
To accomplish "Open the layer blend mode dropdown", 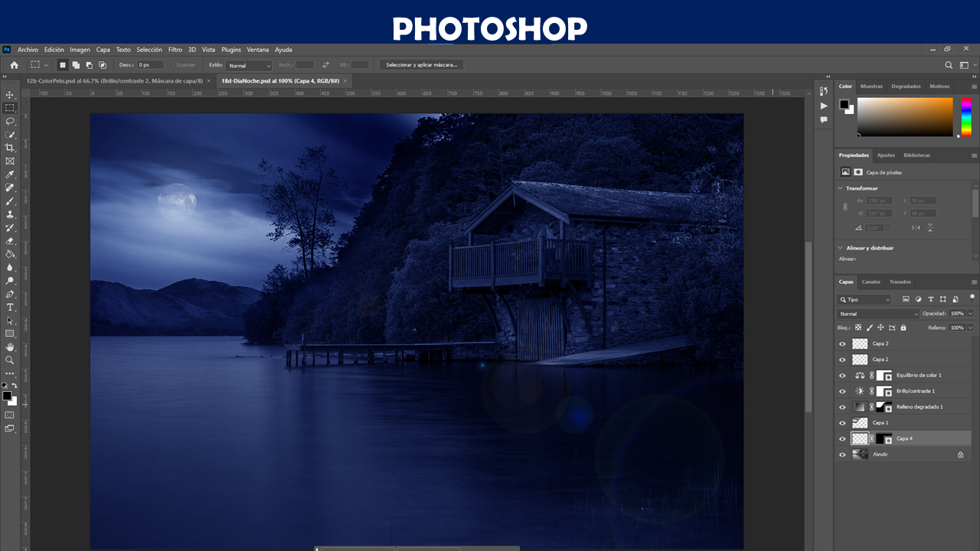I will pyautogui.click(x=878, y=314).
